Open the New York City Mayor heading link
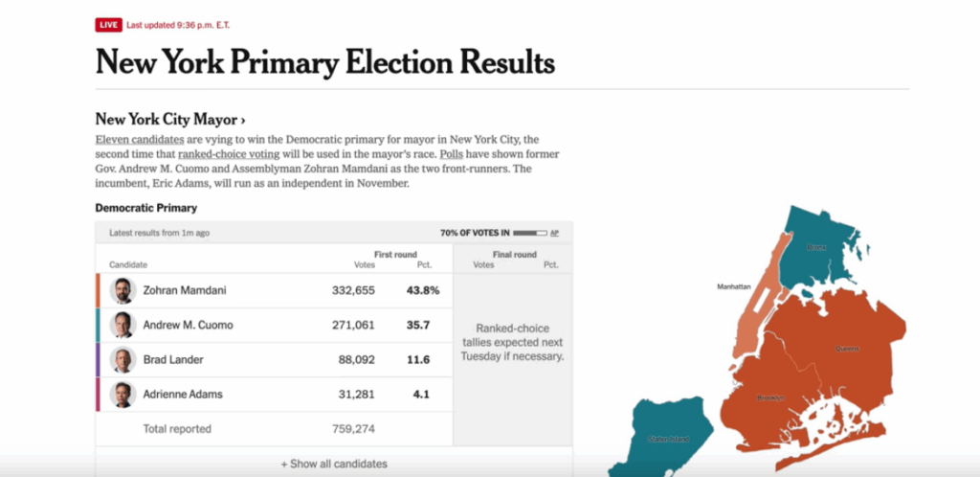 (x=170, y=120)
